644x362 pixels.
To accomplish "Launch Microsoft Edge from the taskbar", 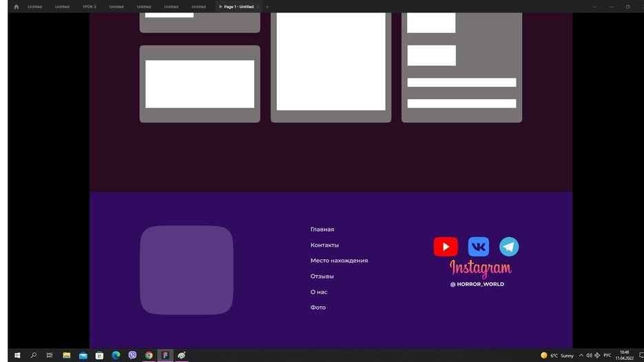I will [x=116, y=355].
